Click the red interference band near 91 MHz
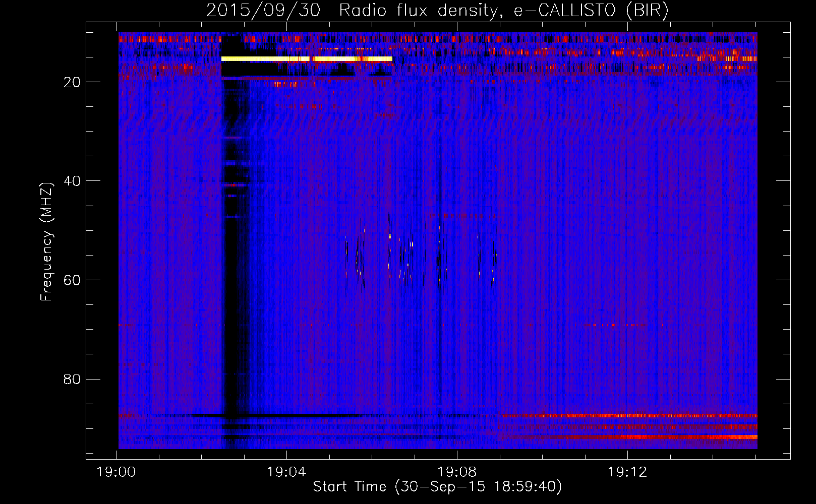The height and width of the screenshot is (504, 816). [x=630, y=437]
